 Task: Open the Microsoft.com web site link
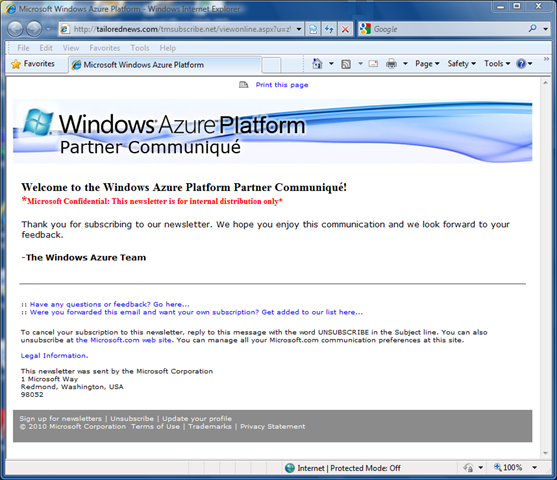pos(124,340)
